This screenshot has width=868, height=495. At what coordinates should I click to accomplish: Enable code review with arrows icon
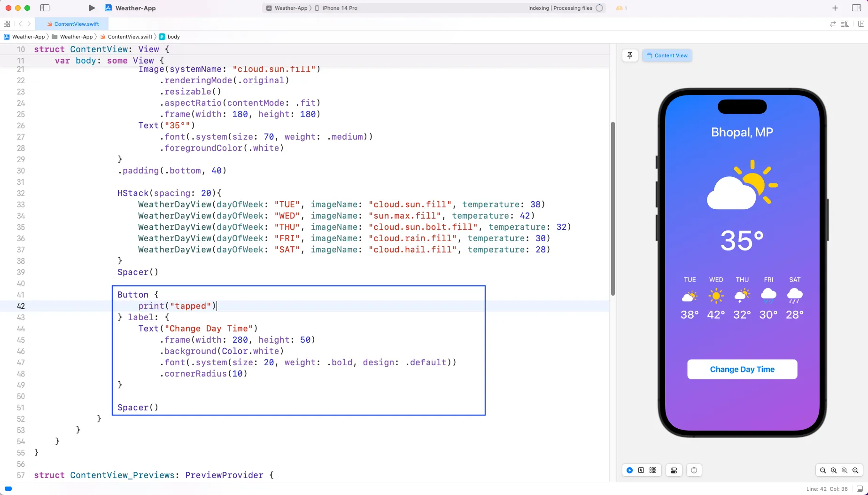[833, 24]
